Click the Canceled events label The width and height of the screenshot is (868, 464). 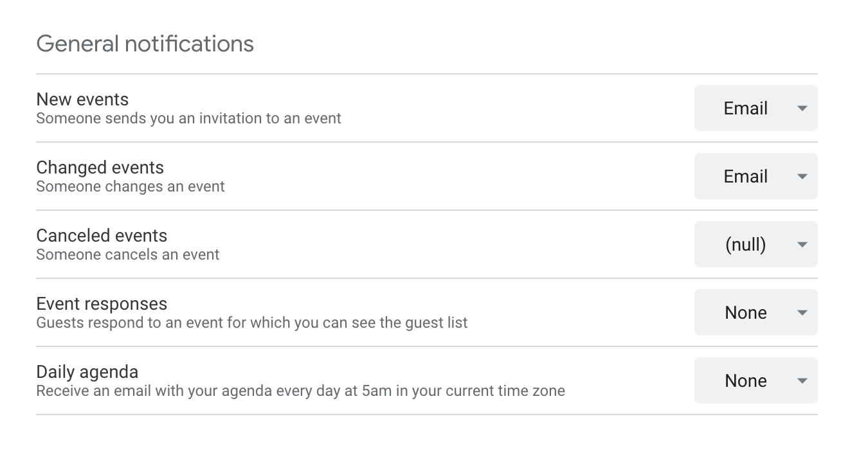[x=102, y=236]
